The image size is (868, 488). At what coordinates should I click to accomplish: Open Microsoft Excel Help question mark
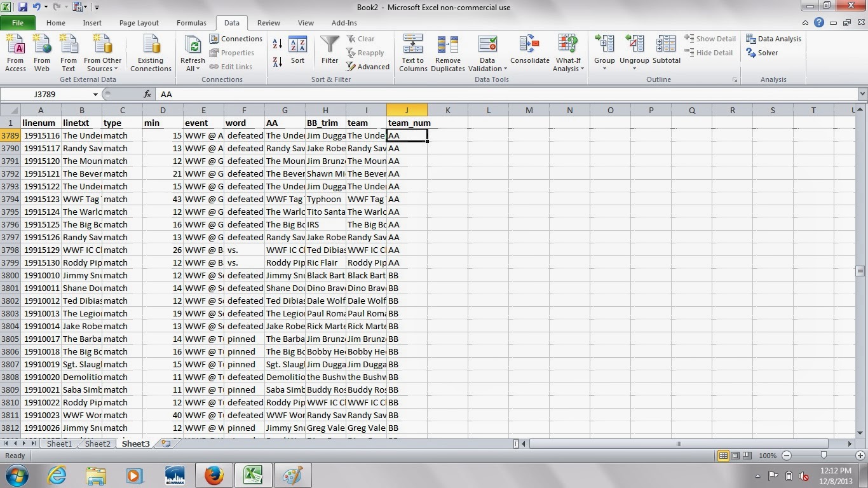[x=820, y=23]
